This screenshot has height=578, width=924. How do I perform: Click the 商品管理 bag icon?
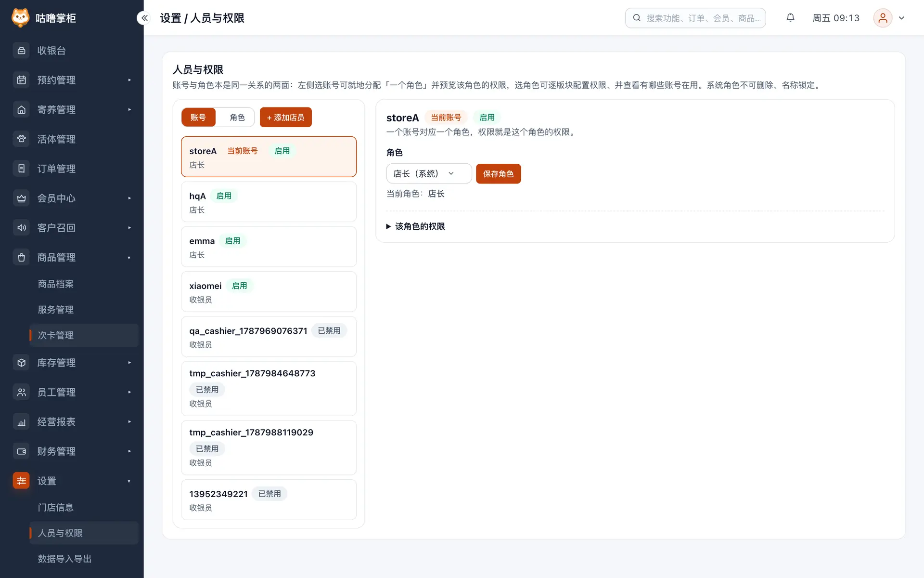click(x=21, y=258)
